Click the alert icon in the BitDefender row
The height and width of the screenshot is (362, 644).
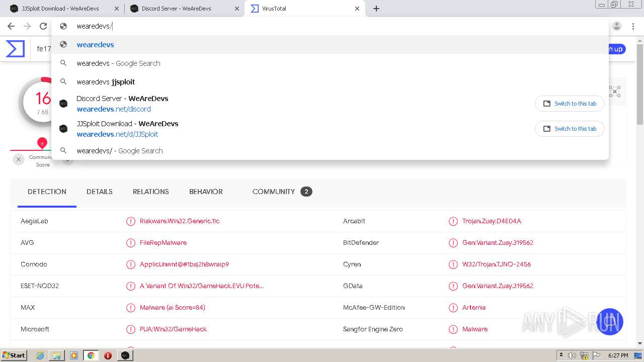[x=453, y=243]
